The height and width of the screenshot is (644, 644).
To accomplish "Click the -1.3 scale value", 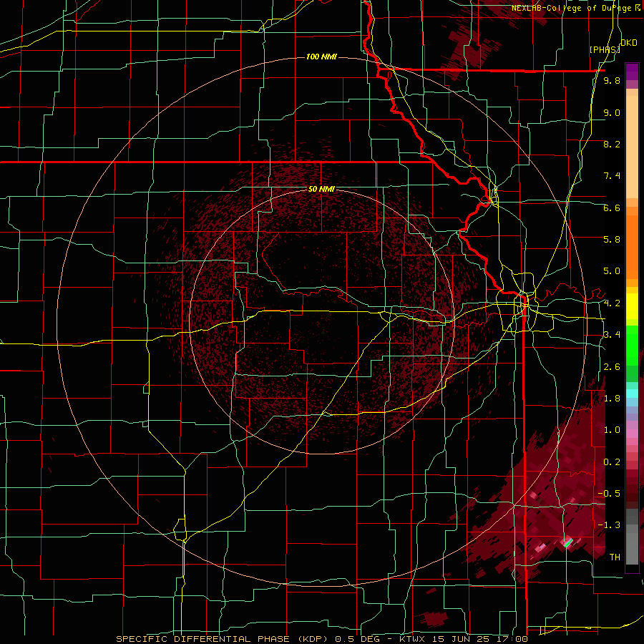I will (610, 525).
